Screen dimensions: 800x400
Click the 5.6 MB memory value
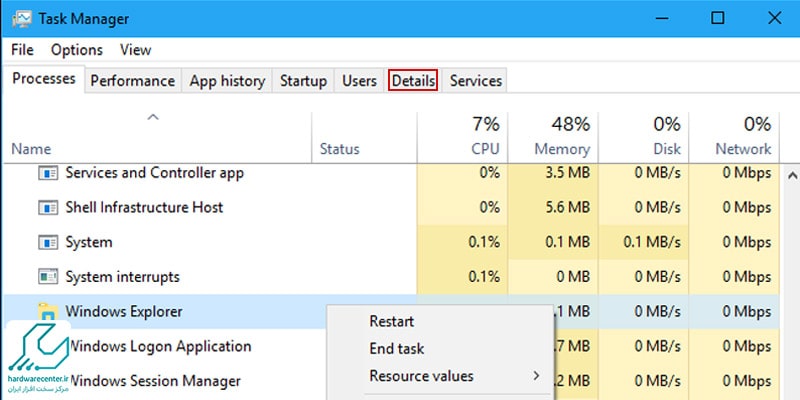(x=566, y=208)
